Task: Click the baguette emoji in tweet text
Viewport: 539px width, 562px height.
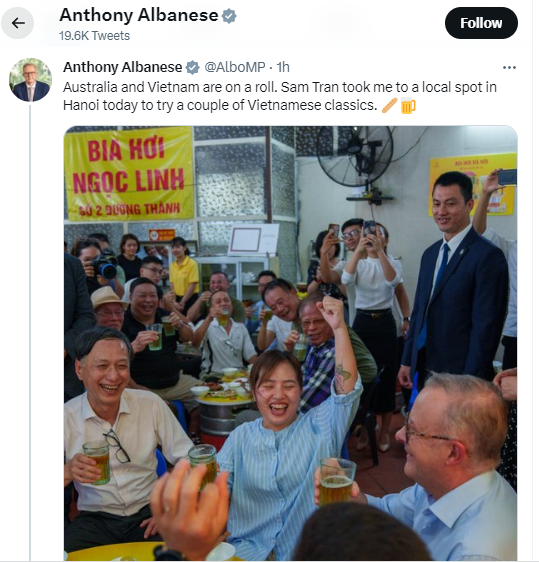Action: (389, 105)
